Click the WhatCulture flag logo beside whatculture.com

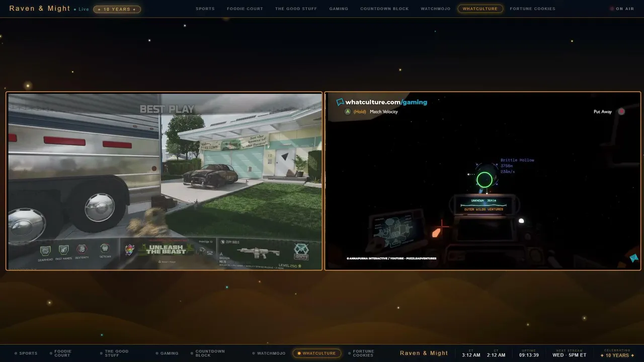coord(340,102)
